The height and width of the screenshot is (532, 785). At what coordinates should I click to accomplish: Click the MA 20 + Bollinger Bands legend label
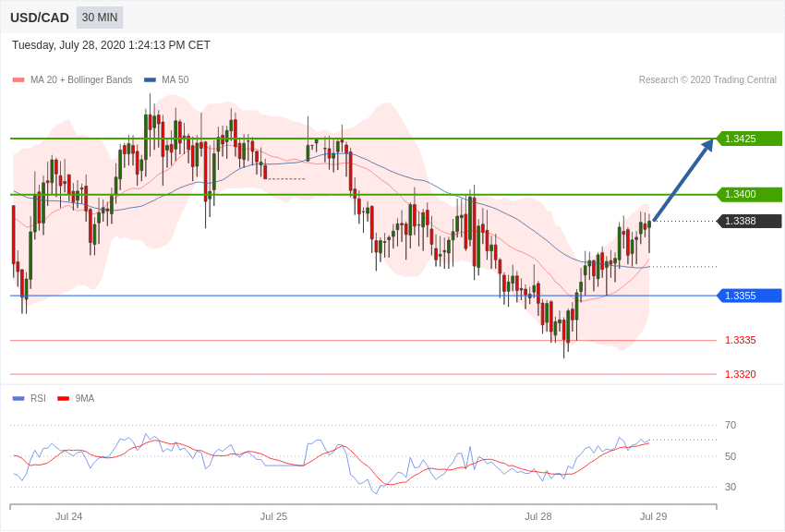(x=81, y=80)
